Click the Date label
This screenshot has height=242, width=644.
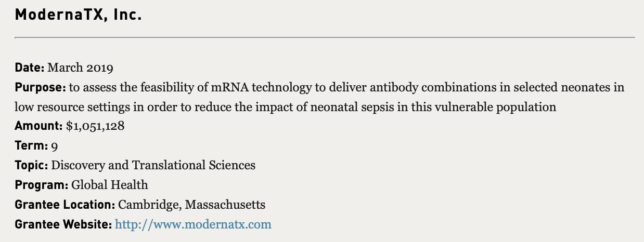[30, 68]
